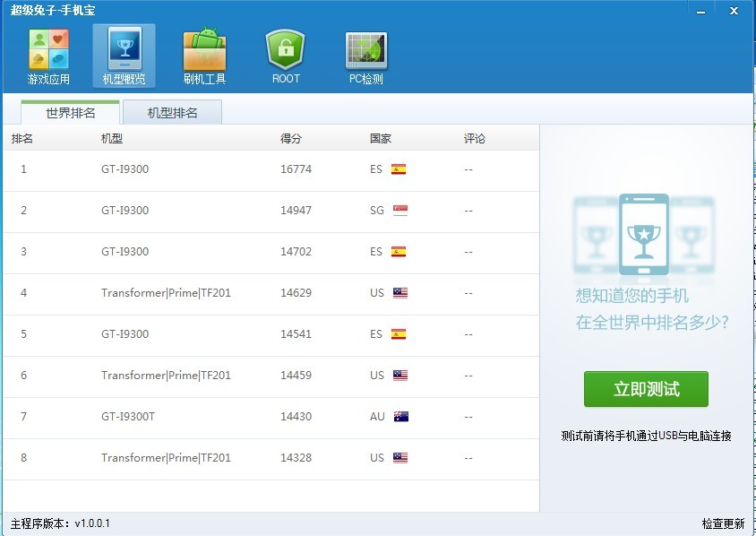Select the 机型概览 model overview icon
This screenshot has width=756, height=536.
tap(124, 56)
